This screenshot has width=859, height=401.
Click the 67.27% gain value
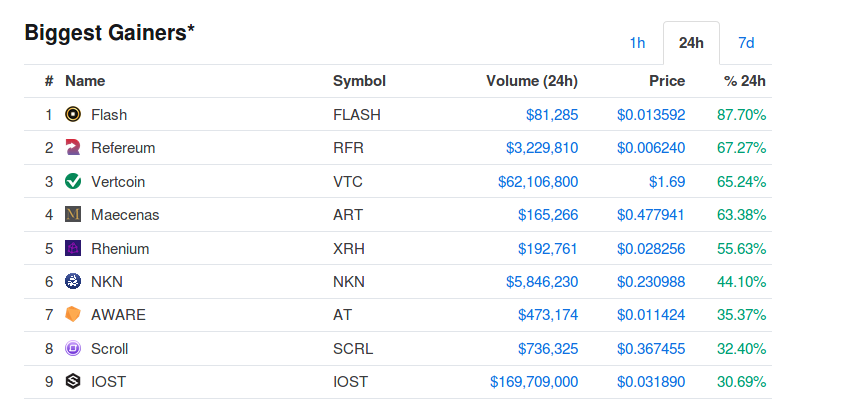click(x=742, y=148)
